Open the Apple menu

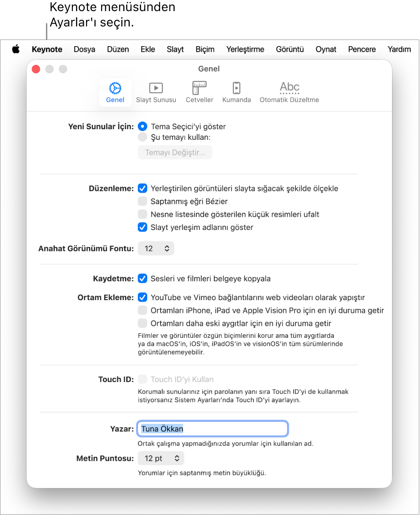pos(16,49)
